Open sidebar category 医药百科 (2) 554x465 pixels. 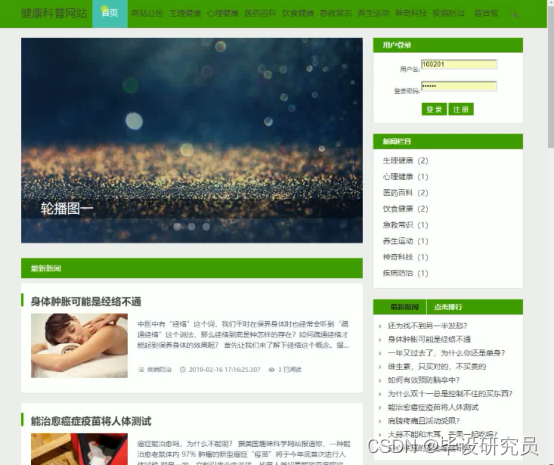(x=405, y=193)
